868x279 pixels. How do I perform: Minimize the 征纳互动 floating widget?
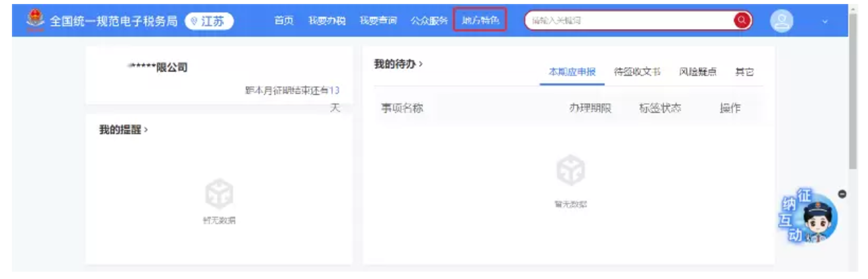tap(842, 194)
